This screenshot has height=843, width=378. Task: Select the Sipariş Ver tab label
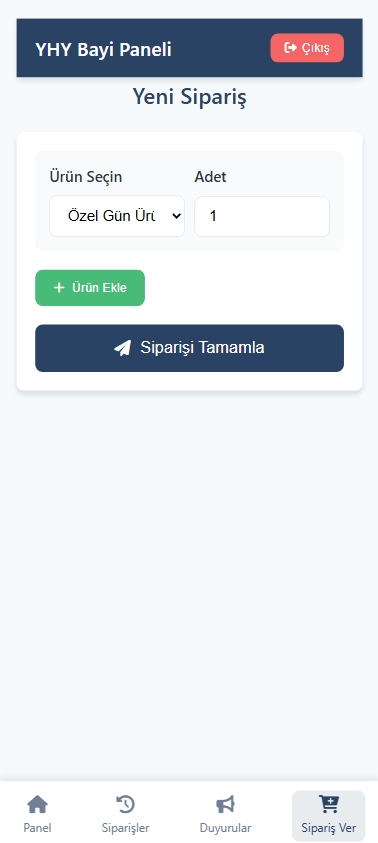[329, 827]
